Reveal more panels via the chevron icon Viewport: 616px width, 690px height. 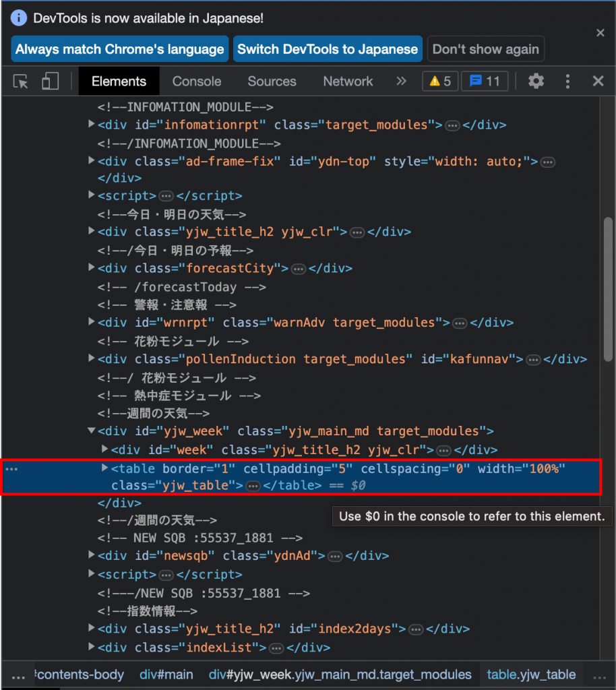point(401,81)
